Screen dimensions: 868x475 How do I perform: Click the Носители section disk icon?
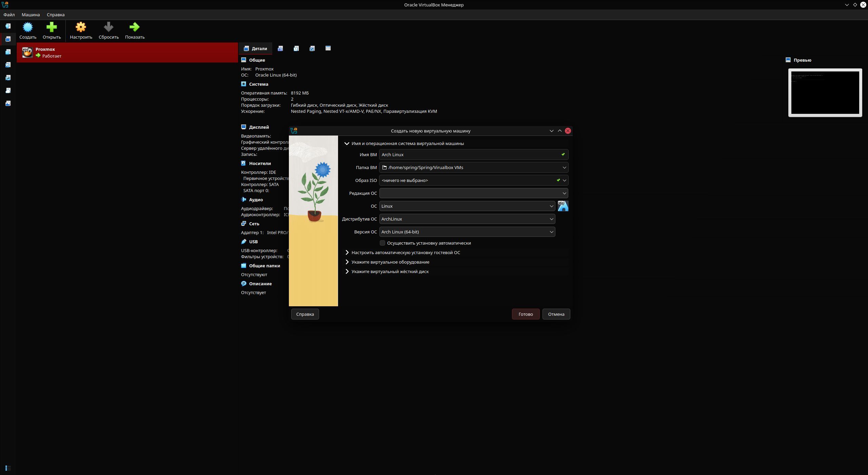(x=243, y=163)
